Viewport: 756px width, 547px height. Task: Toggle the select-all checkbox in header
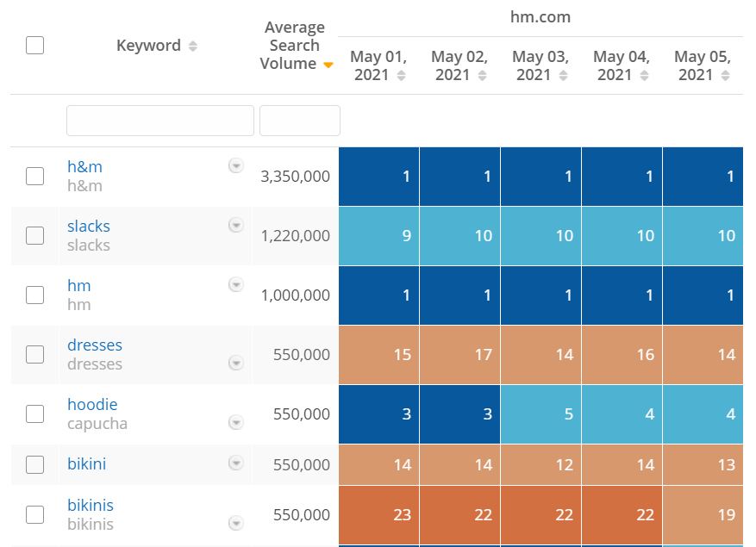(34, 46)
